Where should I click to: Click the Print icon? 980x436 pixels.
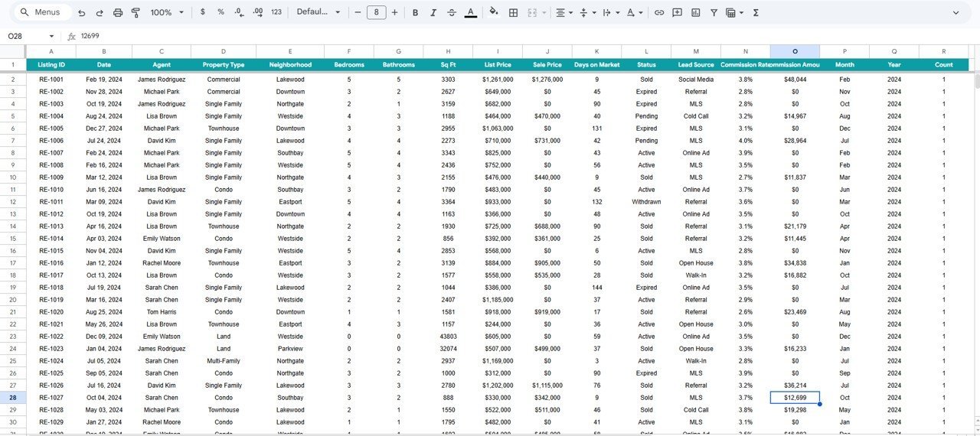(x=118, y=13)
